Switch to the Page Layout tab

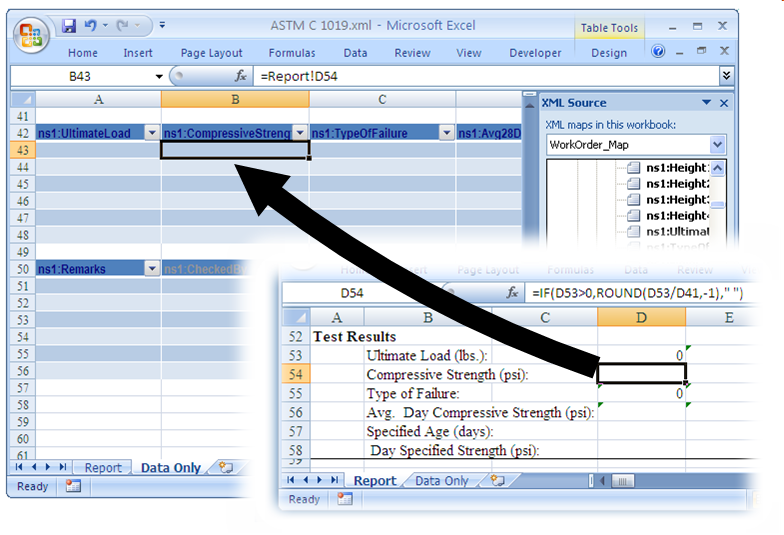(212, 53)
